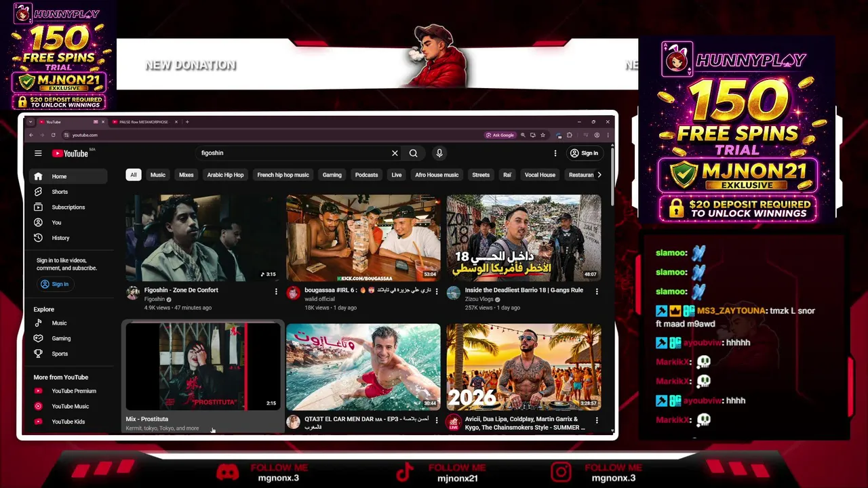Open options for Deadliest Barrio 18 video
Screen dimensions: 868x488
[x=597, y=291]
